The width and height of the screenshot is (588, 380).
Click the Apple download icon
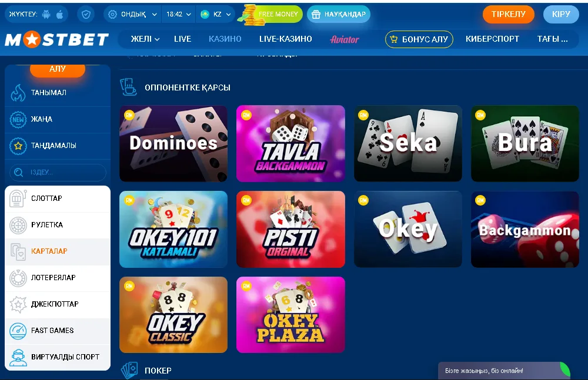[59, 14]
